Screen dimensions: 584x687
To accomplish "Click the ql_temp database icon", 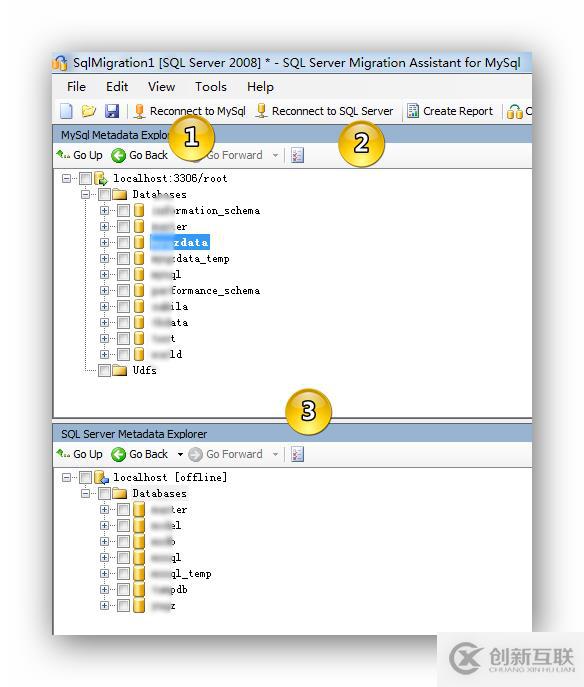I will click(139, 574).
